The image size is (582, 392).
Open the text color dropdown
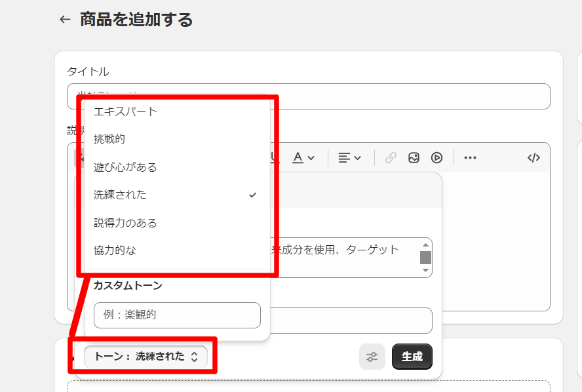(x=303, y=157)
